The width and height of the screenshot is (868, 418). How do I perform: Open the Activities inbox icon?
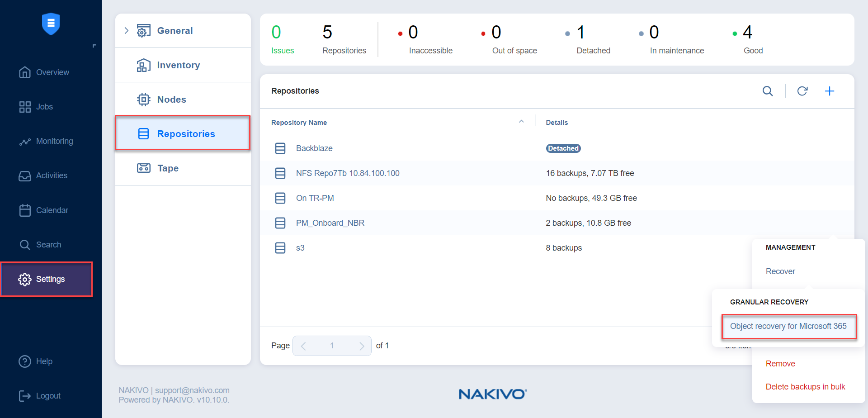[25, 176]
